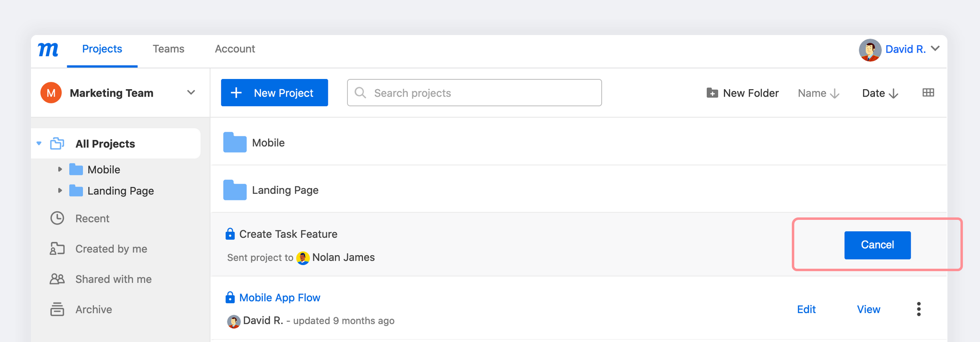Open the three-dot menu for Mobile App Flow
Viewport: 980px width, 342px height.
[x=918, y=309]
